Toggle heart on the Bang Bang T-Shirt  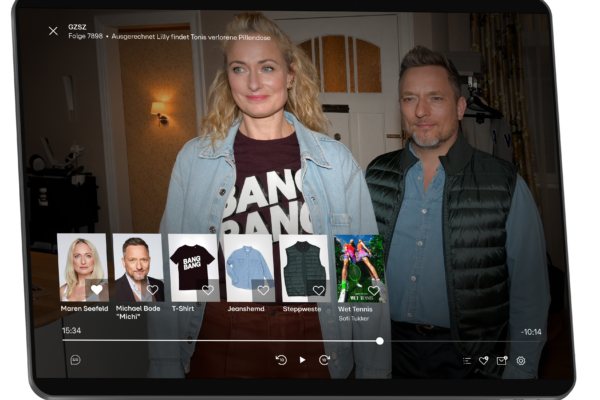click(207, 290)
